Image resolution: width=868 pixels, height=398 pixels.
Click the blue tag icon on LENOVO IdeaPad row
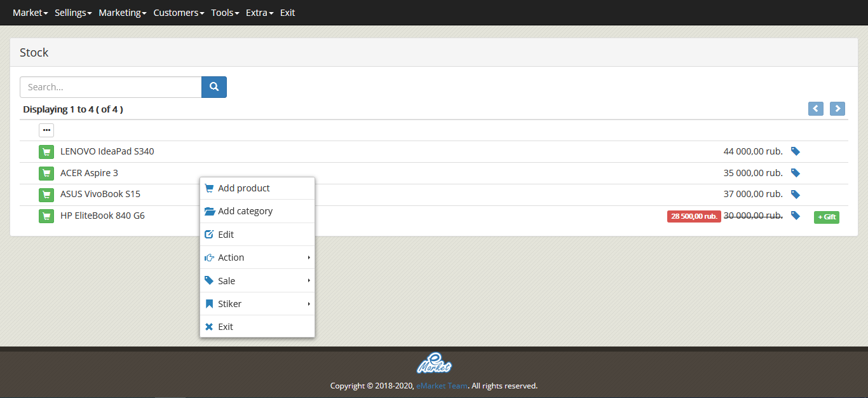pyautogui.click(x=795, y=151)
